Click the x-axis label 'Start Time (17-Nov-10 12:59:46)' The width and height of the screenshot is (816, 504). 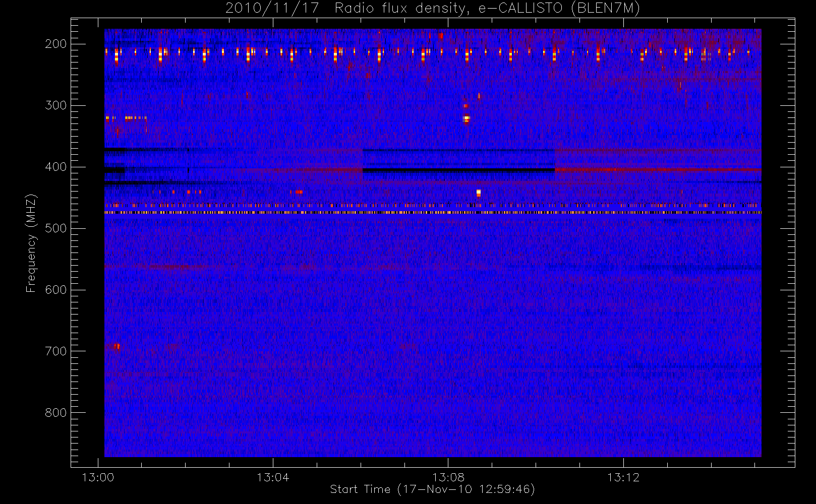coord(432,489)
